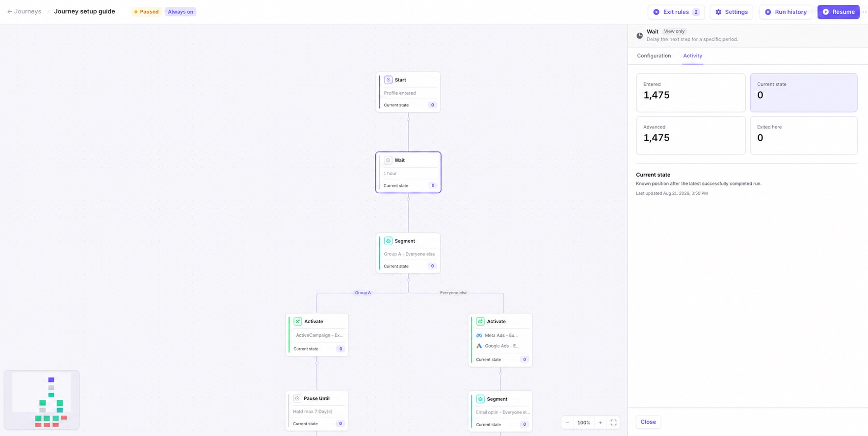Click the icon of the Group A segment node
The image size is (868, 436).
(x=388, y=241)
